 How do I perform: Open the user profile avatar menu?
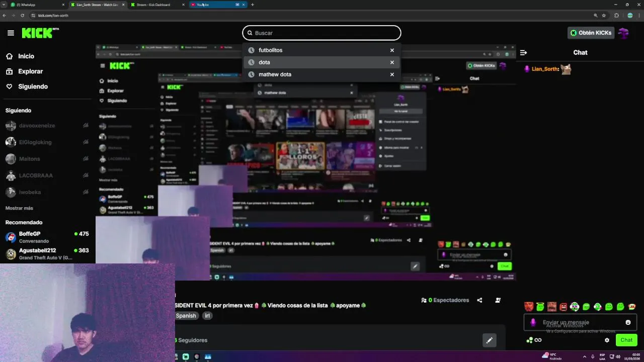(x=624, y=33)
